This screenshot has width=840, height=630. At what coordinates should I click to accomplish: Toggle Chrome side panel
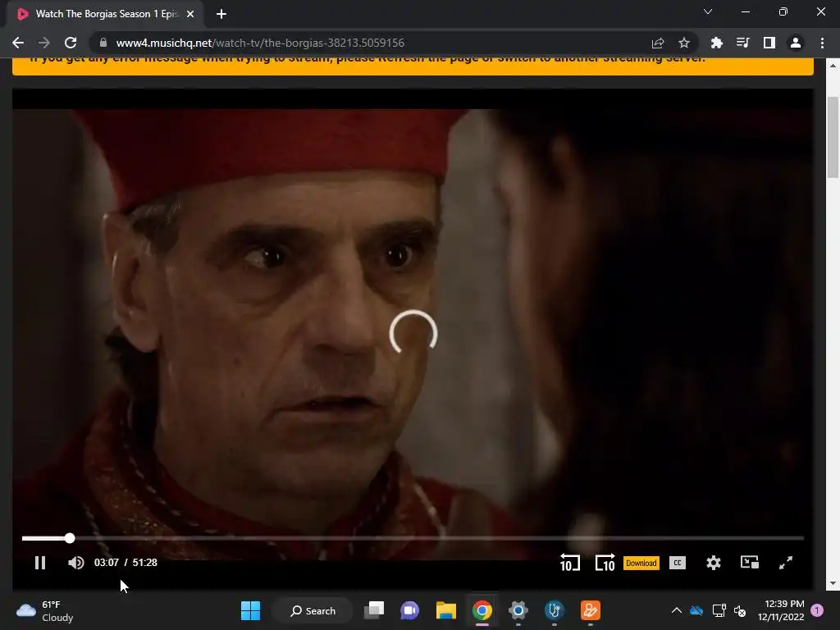point(769,43)
